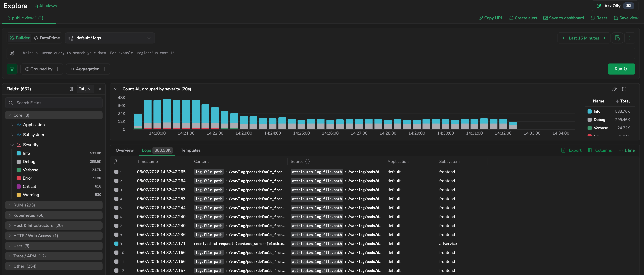This screenshot has width=644, height=275.
Task: Add an Aggregation
Action: [x=88, y=69]
